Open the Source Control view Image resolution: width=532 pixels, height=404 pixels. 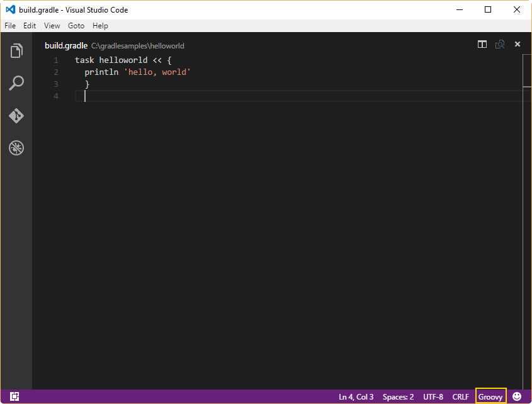16,116
